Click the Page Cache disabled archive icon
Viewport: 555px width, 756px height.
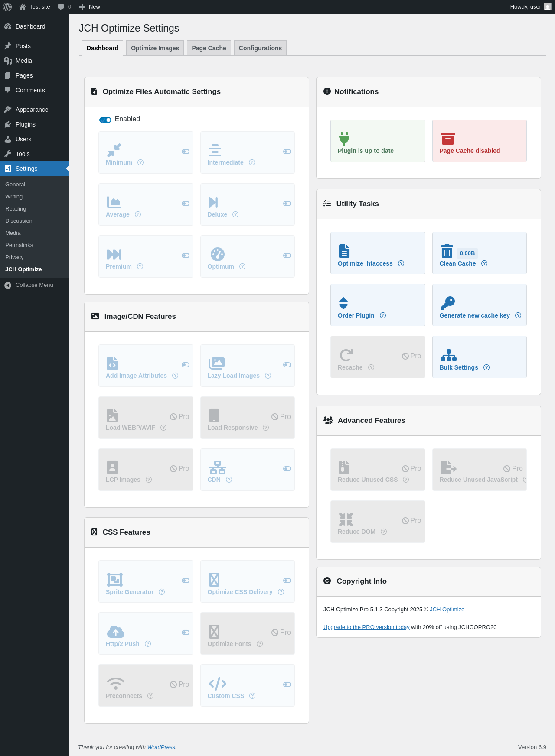point(448,139)
